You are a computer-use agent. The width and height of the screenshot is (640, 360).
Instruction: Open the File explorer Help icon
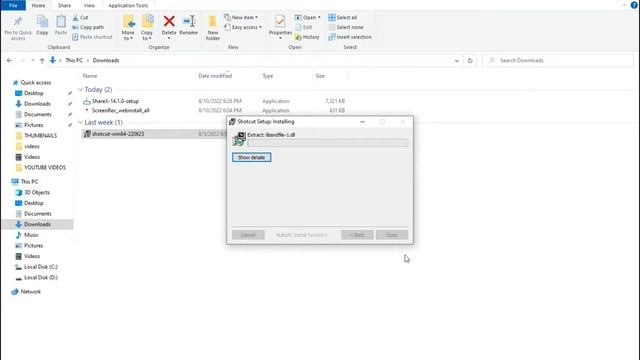(634, 5)
